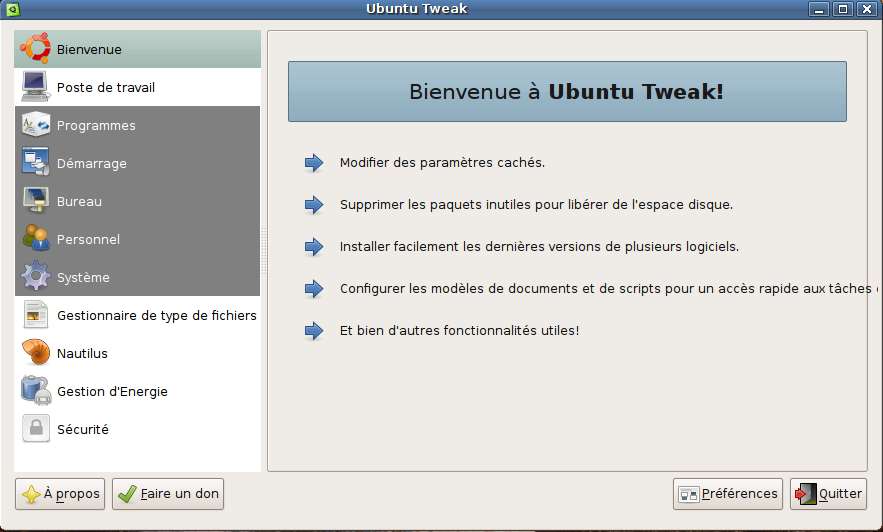The height and width of the screenshot is (532, 883).
Task: Click the Programmes package icon
Action: coord(35,124)
